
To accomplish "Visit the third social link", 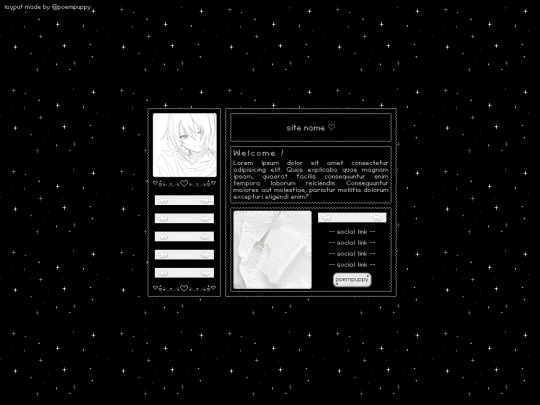I will click(x=352, y=254).
